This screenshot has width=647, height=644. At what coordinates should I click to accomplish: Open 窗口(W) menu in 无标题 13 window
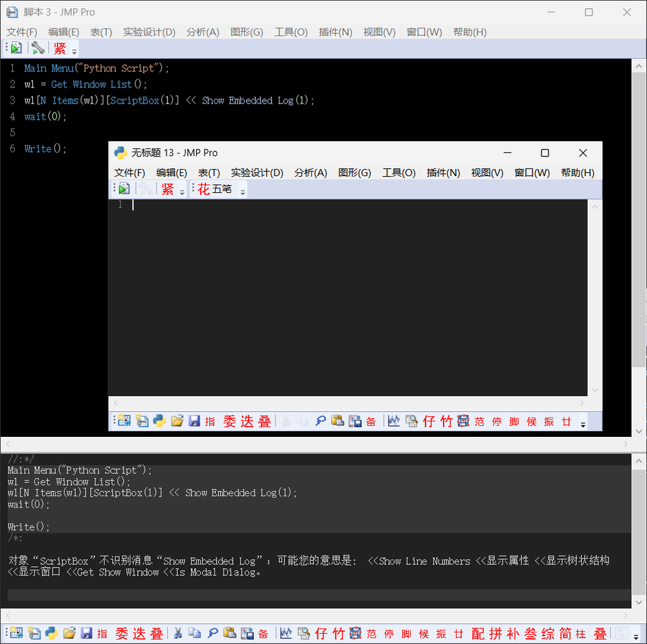coord(532,173)
